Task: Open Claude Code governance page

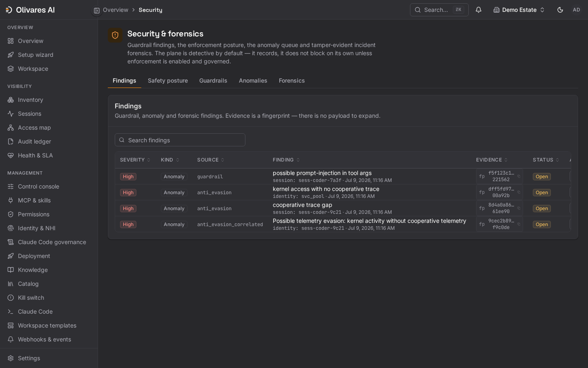Action: click(x=49, y=242)
